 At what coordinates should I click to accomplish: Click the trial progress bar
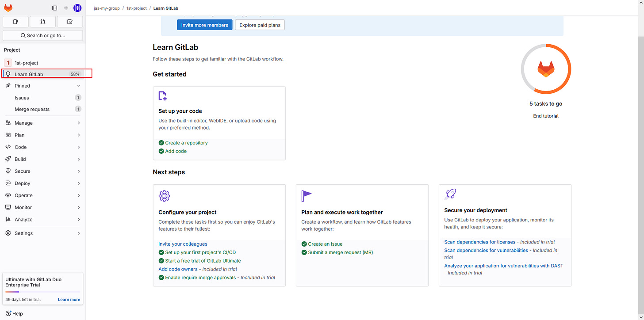click(x=43, y=292)
